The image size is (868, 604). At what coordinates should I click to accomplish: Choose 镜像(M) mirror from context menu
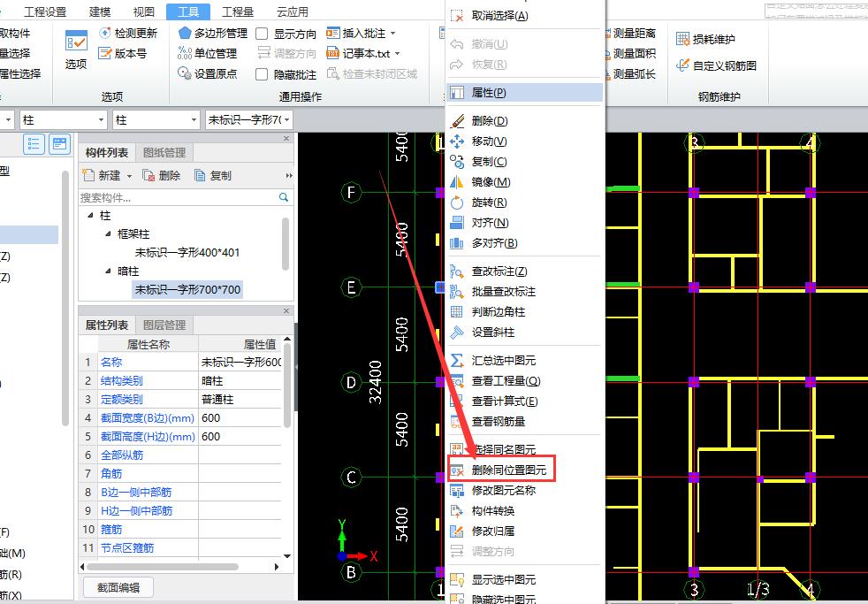(491, 181)
